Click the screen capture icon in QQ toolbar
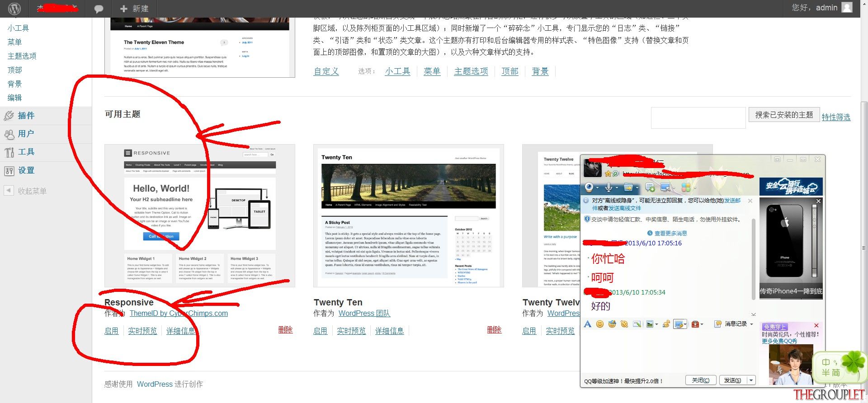Viewport: 868px width, 403px height. (x=678, y=324)
